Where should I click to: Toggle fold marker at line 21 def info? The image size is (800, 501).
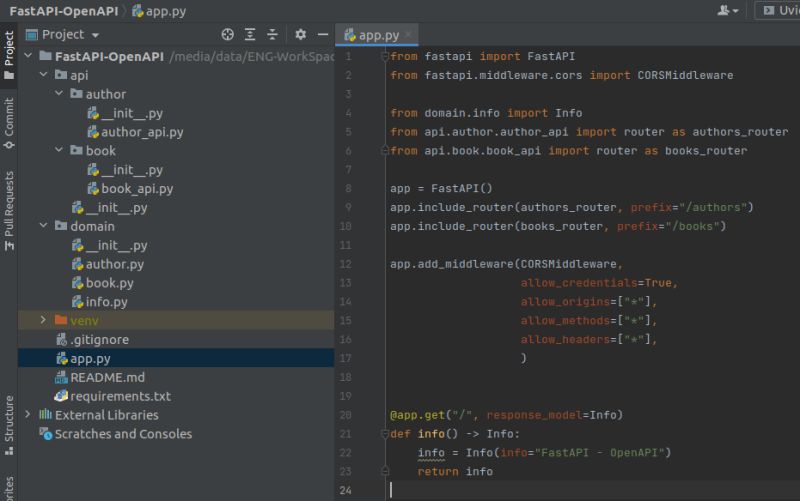(385, 434)
